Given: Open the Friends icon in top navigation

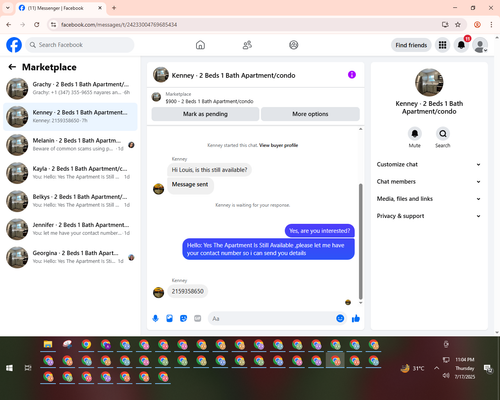Looking at the screenshot, I should coord(247,45).
